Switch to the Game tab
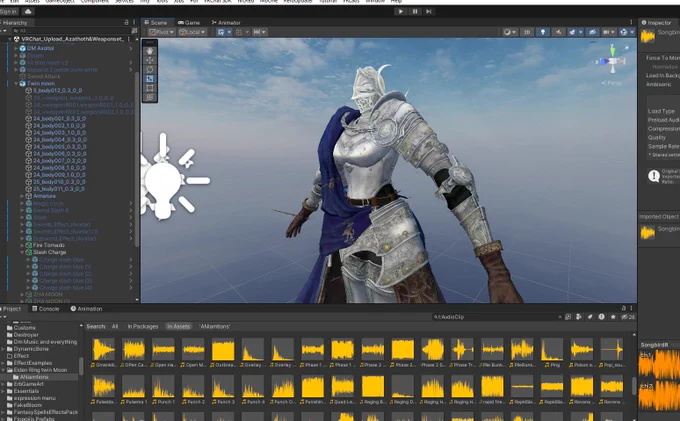Screen dimensions: 680x421 pos(189,23)
